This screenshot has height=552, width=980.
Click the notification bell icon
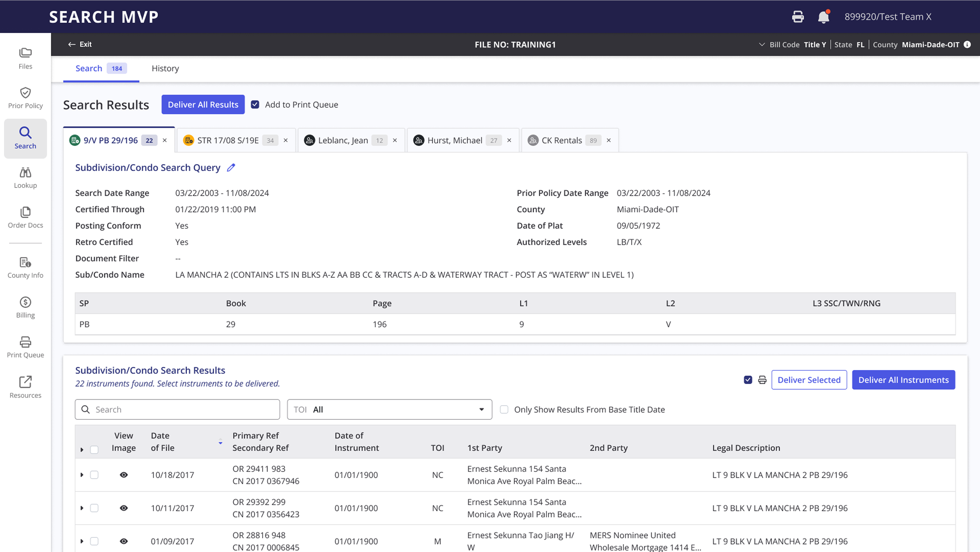pyautogui.click(x=823, y=17)
